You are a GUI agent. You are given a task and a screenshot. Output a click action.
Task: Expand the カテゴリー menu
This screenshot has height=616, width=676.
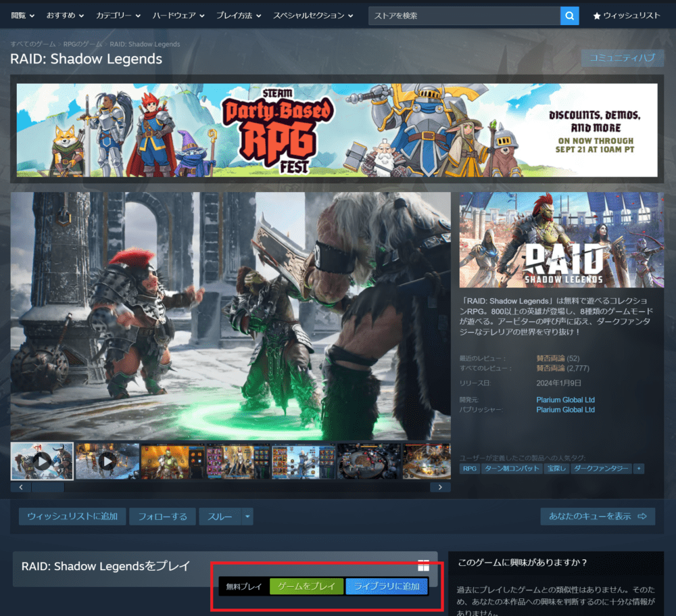point(118,16)
